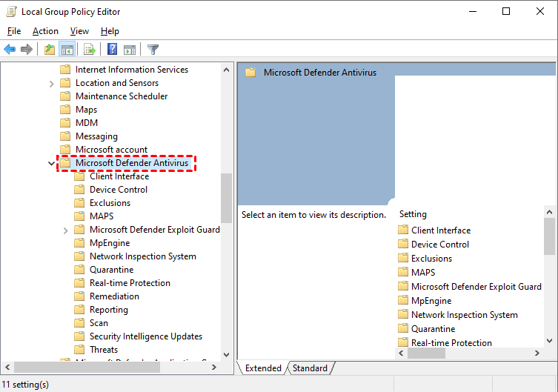
Task: Click the Forward arrow toolbar icon
Action: [27, 49]
